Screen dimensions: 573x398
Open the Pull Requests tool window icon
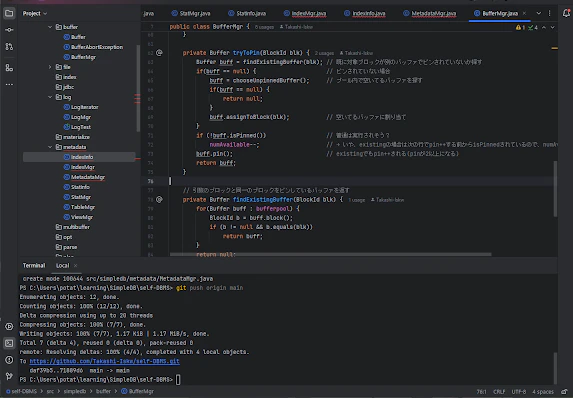coord(9,46)
